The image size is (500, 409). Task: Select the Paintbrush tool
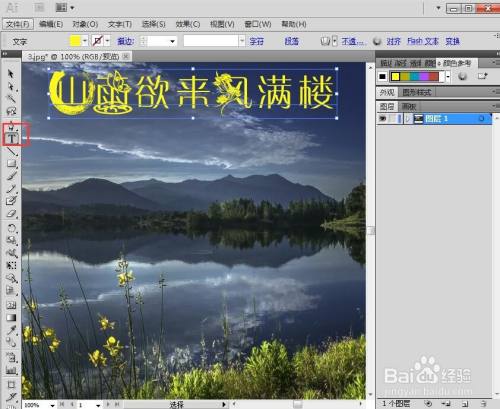(x=12, y=176)
